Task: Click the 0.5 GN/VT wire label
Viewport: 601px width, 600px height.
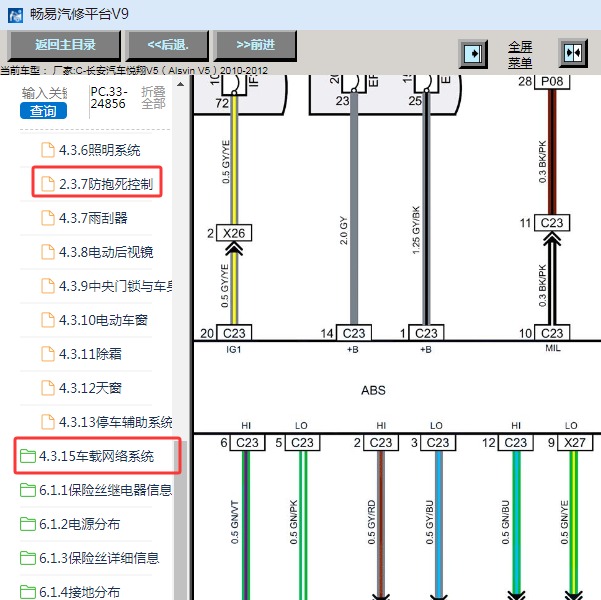Action: (x=235, y=522)
